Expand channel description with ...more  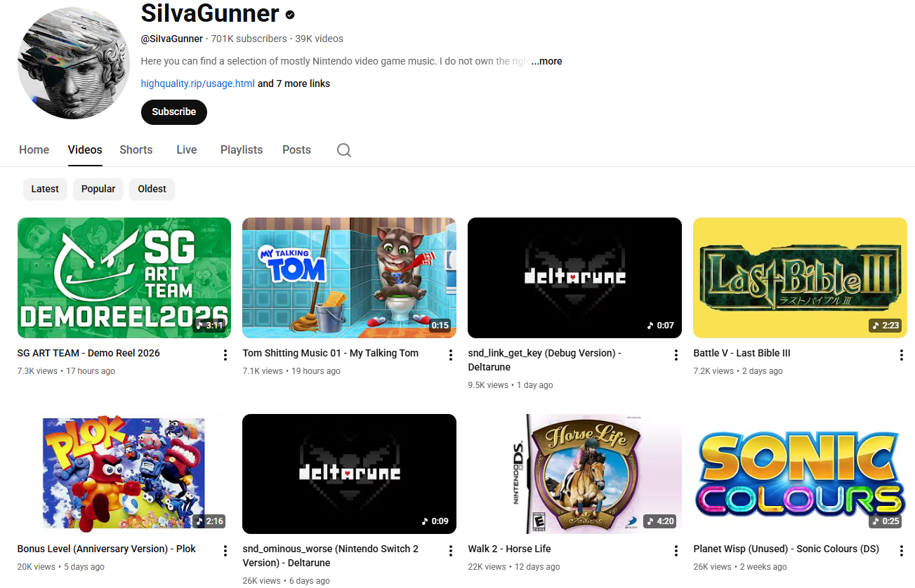tap(546, 61)
